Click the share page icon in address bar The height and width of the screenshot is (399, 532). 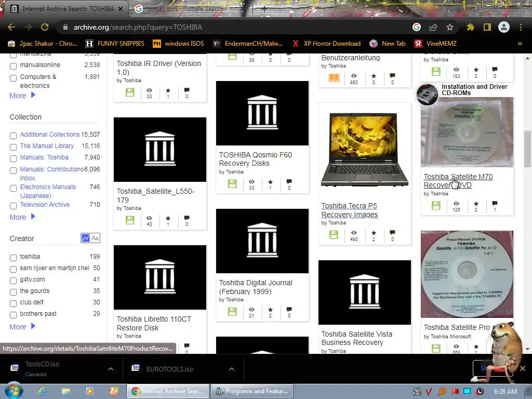(x=433, y=27)
